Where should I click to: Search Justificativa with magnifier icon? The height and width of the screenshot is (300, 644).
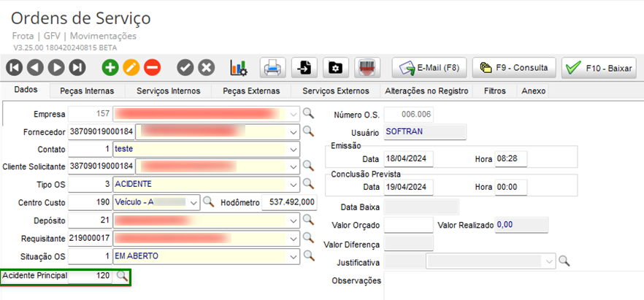(564, 261)
